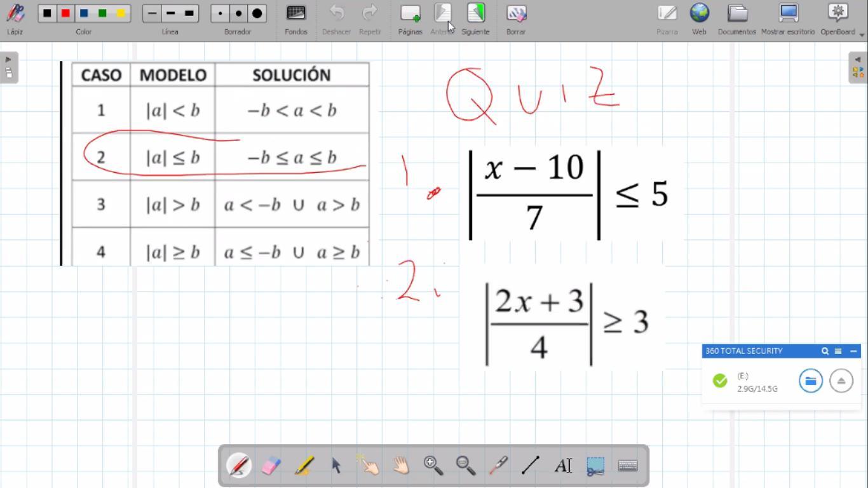Select the straight line drawing tool
Screen dimensions: 868x488
[x=531, y=466]
